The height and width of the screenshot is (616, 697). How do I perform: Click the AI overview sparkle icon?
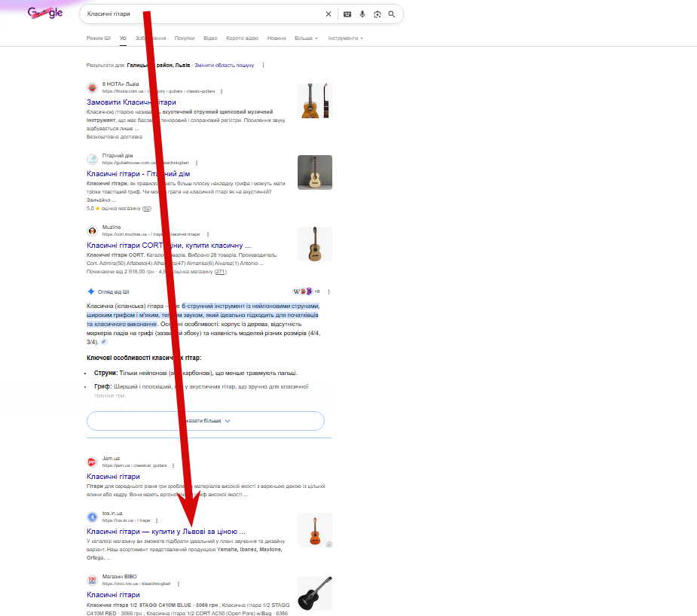91,291
